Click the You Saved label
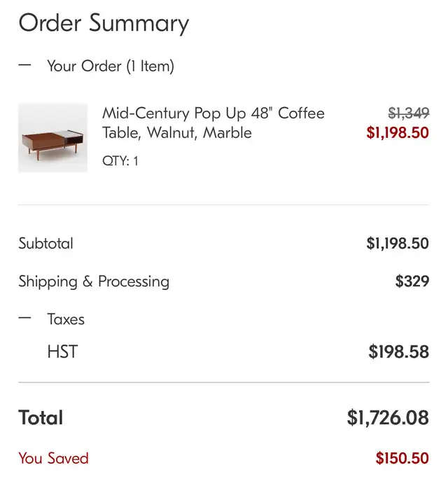This screenshot has height=486, width=448. (53, 459)
